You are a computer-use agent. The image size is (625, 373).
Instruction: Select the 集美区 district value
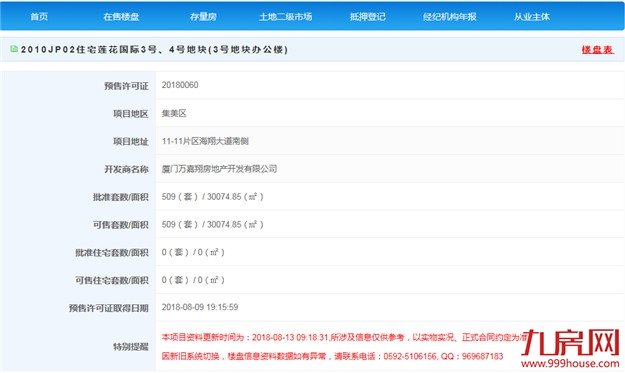coord(174,113)
